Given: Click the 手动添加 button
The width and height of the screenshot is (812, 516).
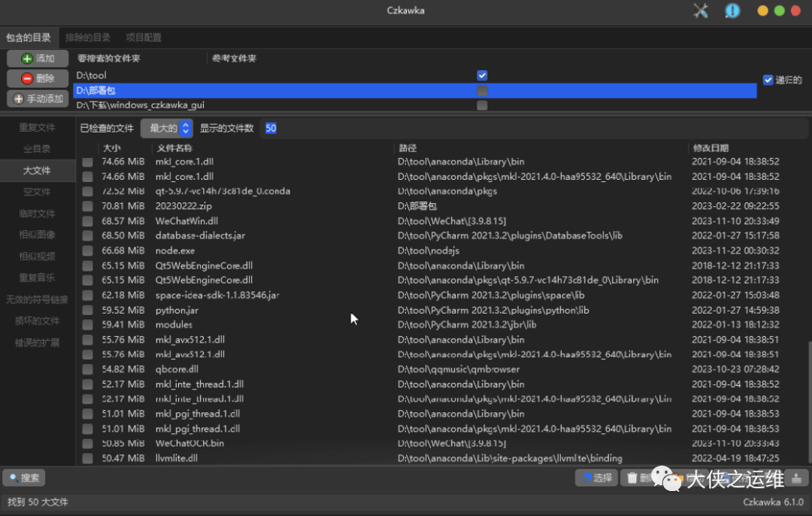Looking at the screenshot, I should [38, 99].
